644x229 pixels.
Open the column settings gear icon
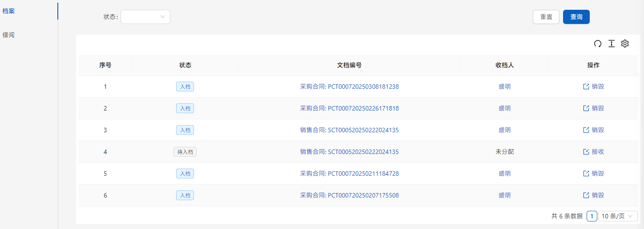click(625, 43)
